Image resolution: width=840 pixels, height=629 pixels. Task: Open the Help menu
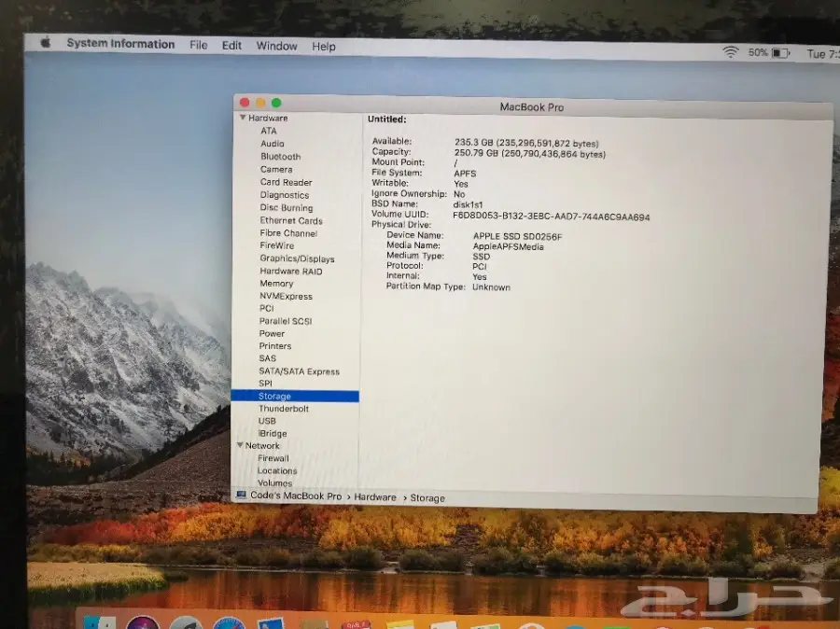tap(324, 47)
